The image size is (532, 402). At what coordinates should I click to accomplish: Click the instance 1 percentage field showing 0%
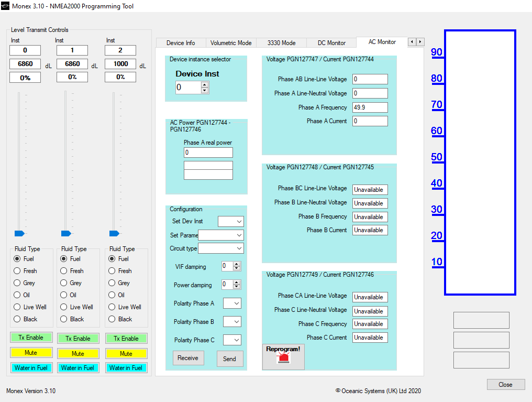[x=72, y=77]
